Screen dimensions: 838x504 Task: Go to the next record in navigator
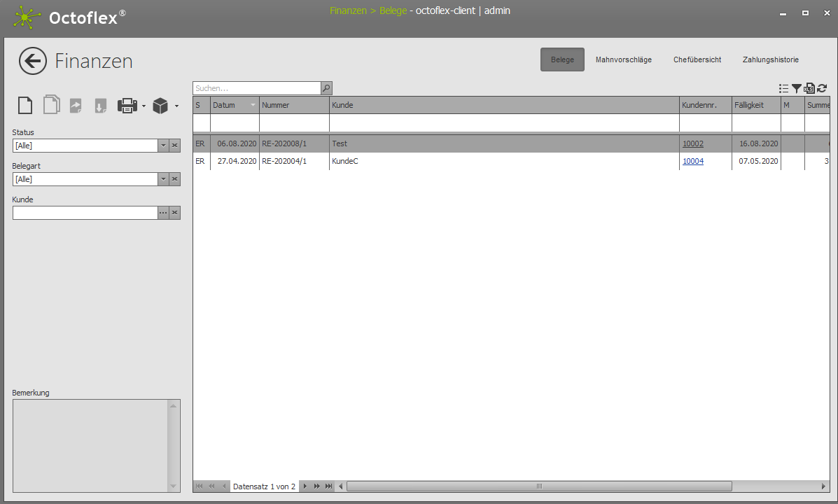click(x=305, y=486)
